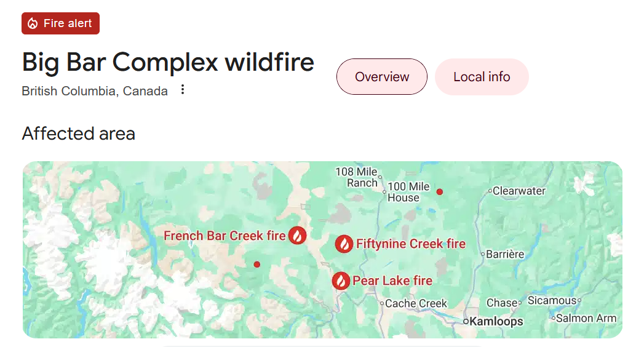Image resolution: width=644 pixels, height=347 pixels.
Task: Click the Fiftynine Creek fire marker icon
Action: pyautogui.click(x=344, y=244)
